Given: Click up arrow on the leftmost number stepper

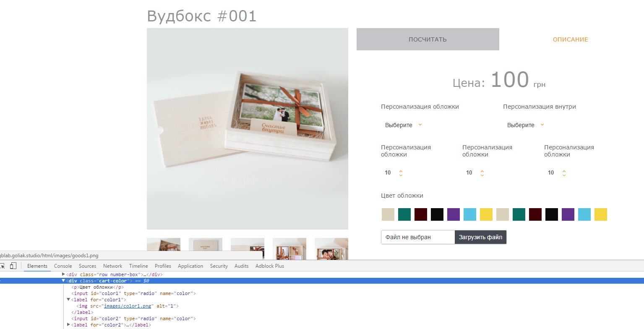Looking at the screenshot, I should pos(401,171).
